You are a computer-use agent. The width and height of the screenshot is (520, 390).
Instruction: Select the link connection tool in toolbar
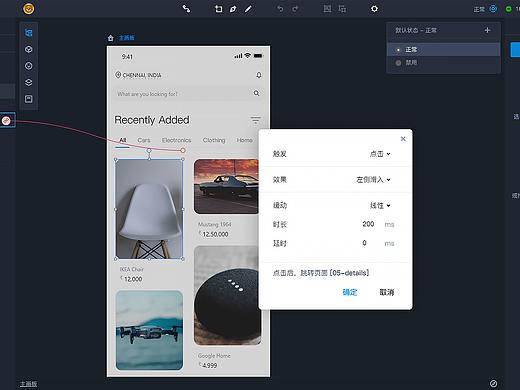tap(186, 9)
